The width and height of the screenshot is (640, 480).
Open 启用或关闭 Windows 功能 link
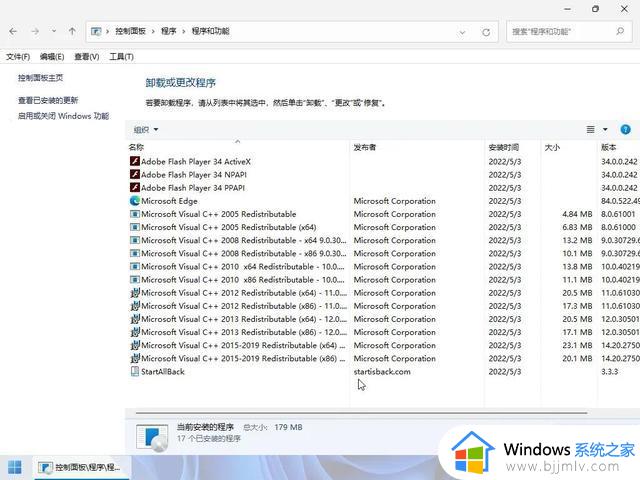[63, 116]
